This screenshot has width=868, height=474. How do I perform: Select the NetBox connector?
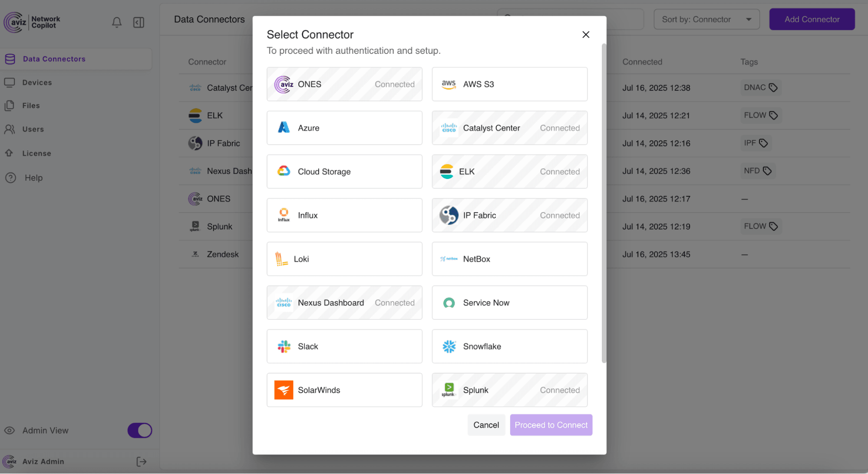point(509,259)
